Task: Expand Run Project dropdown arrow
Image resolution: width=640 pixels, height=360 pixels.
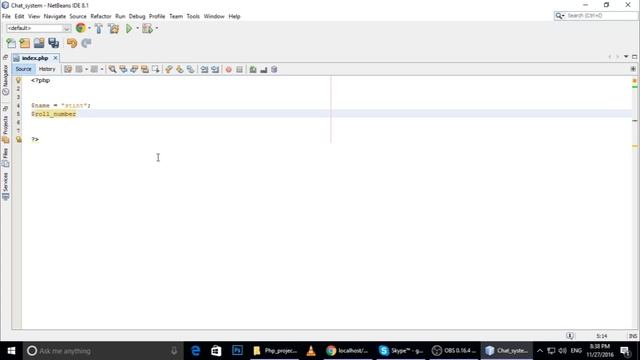Action: (x=138, y=28)
